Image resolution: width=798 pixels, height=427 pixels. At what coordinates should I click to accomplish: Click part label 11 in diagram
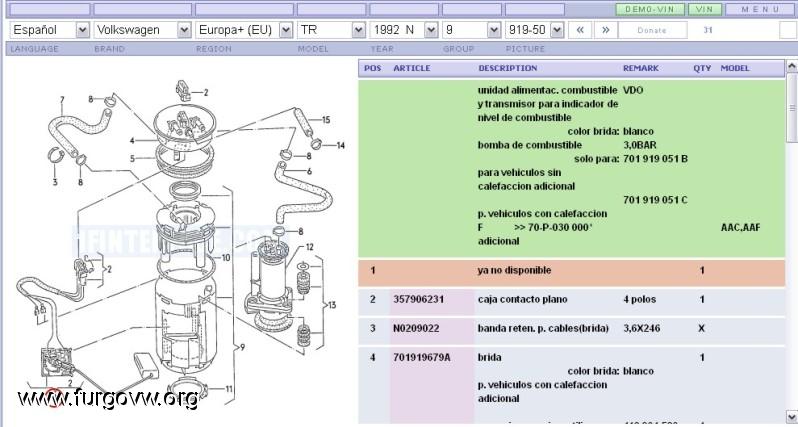click(229, 389)
